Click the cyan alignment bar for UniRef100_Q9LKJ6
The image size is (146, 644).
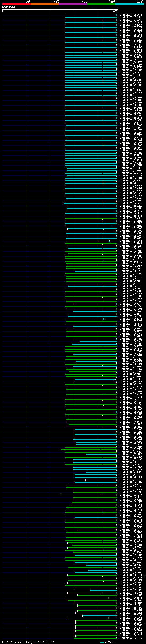pos(91,15)
